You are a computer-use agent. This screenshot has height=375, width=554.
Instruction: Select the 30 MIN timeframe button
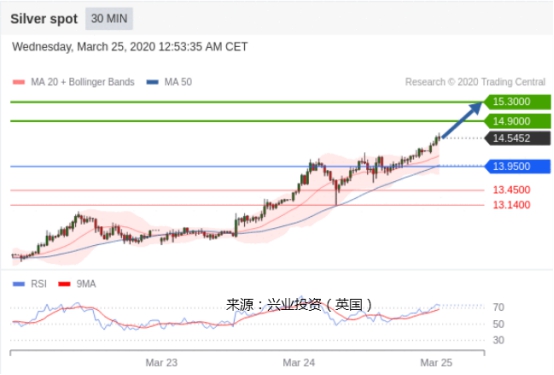click(109, 18)
